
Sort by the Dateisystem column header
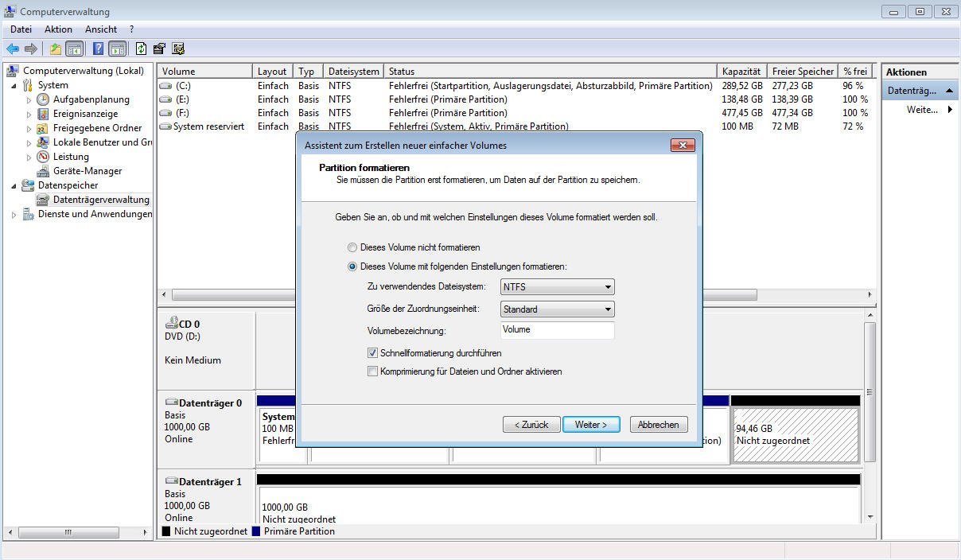[x=353, y=72]
